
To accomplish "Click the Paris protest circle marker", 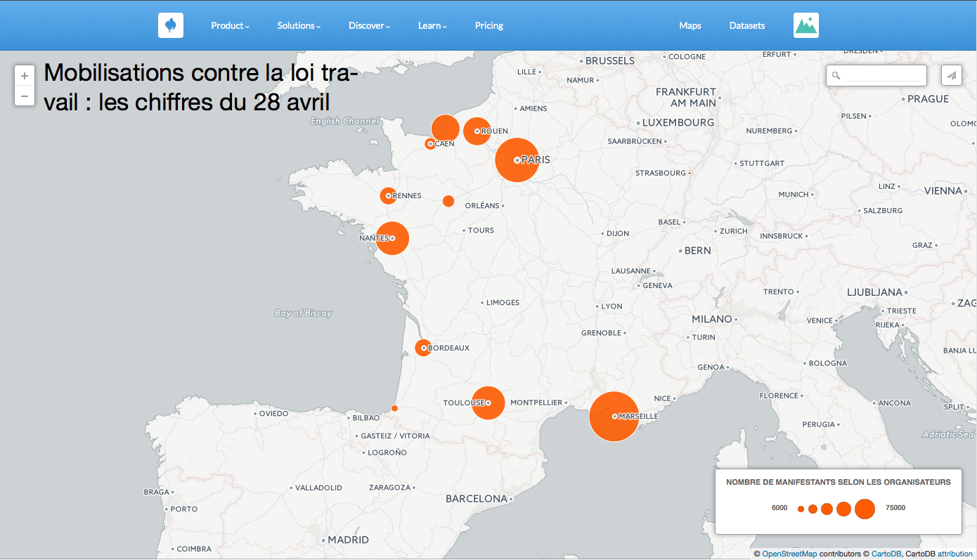I will [x=517, y=160].
